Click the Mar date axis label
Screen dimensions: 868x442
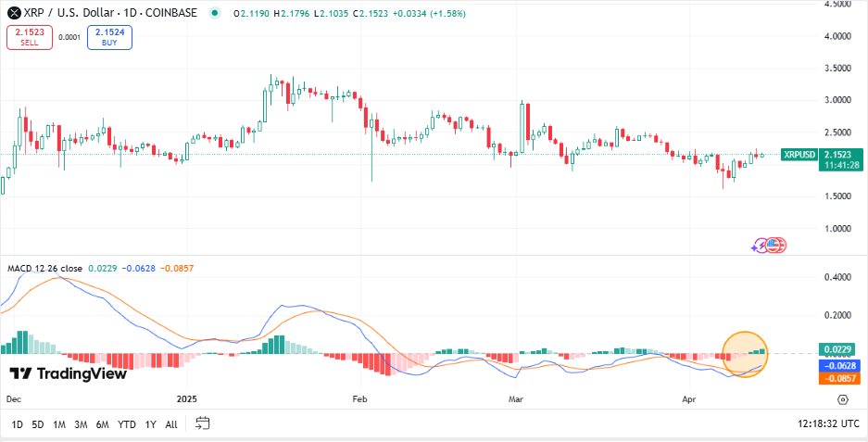pyautogui.click(x=517, y=398)
